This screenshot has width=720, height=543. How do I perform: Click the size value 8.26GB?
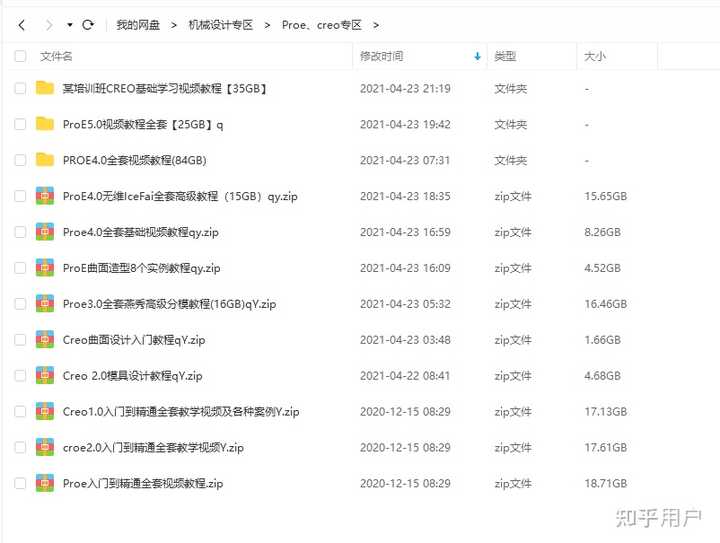point(602,232)
